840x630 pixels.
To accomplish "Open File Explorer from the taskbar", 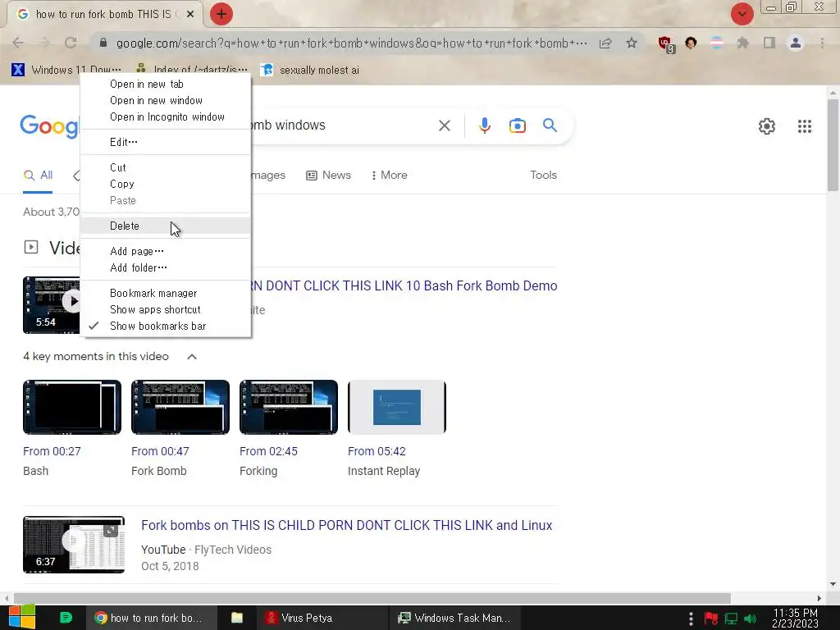I will pos(237,618).
